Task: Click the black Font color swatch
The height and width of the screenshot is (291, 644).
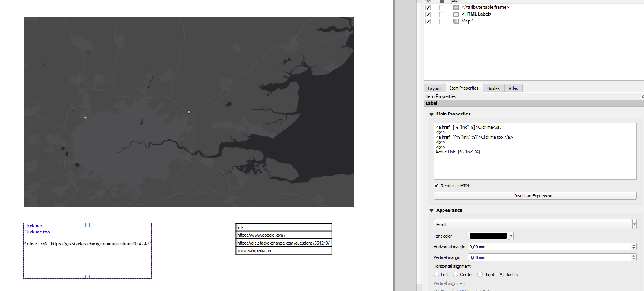Action: (488, 236)
